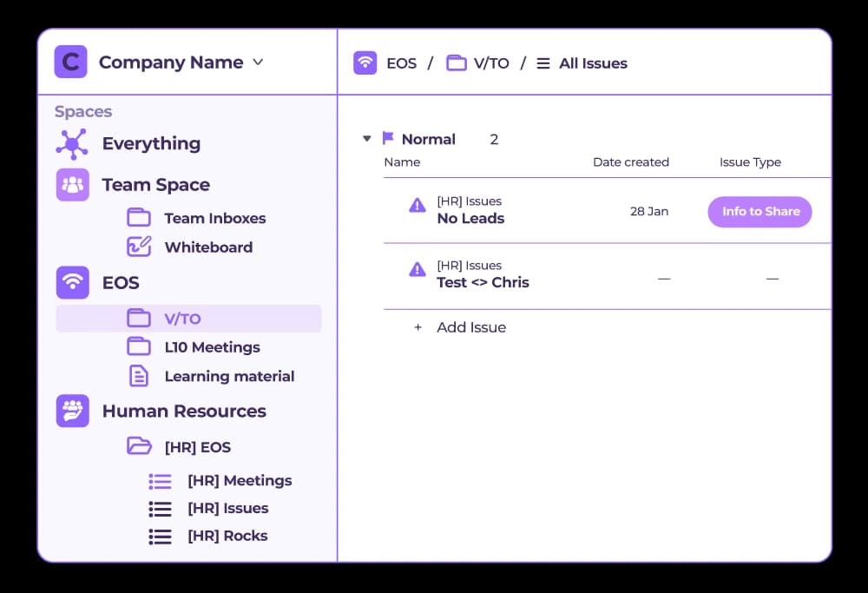This screenshot has width=868, height=593.
Task: Collapse the Normal priority group
Action: pos(367,139)
